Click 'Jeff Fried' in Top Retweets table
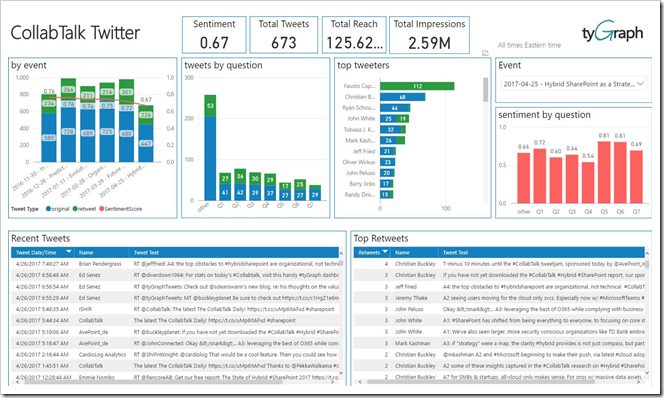Image resolution: width=664 pixels, height=398 pixels. point(406,286)
